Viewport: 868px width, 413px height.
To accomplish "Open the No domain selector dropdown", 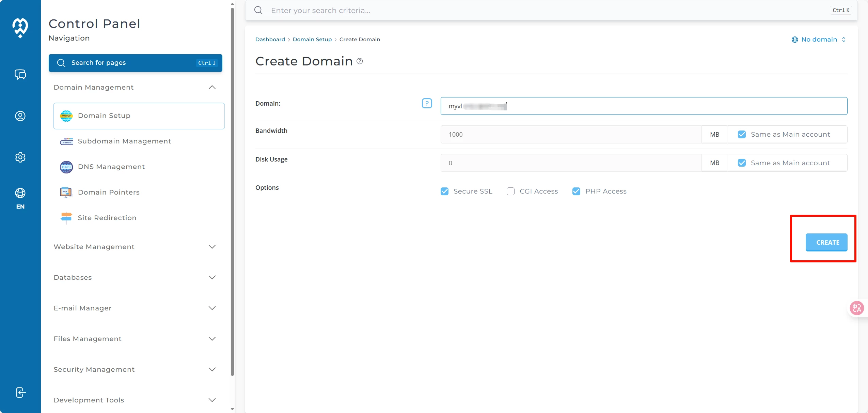I will point(819,40).
